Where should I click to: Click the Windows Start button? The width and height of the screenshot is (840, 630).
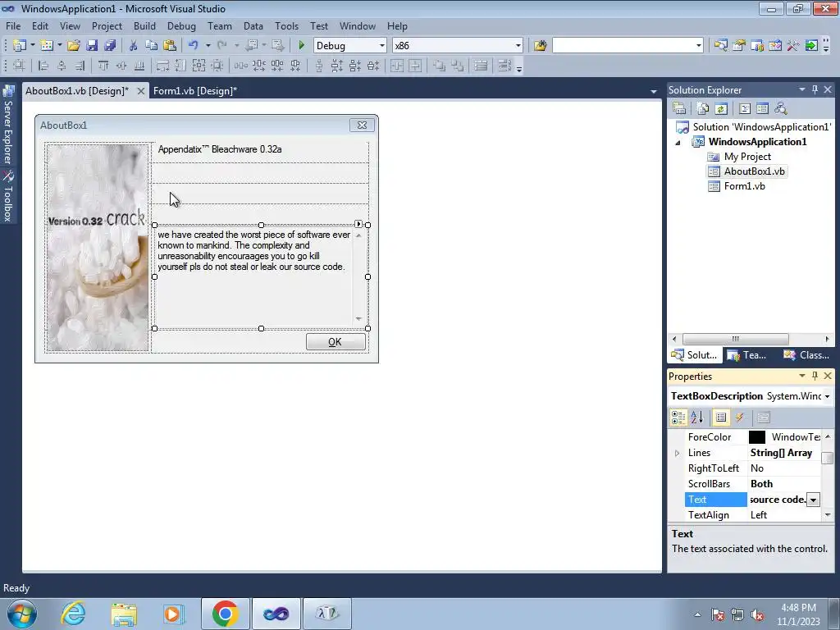tap(21, 614)
